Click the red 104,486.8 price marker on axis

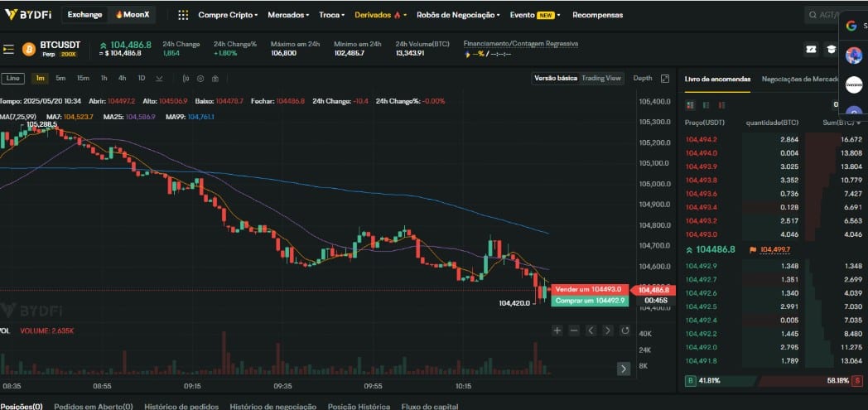tap(652, 290)
